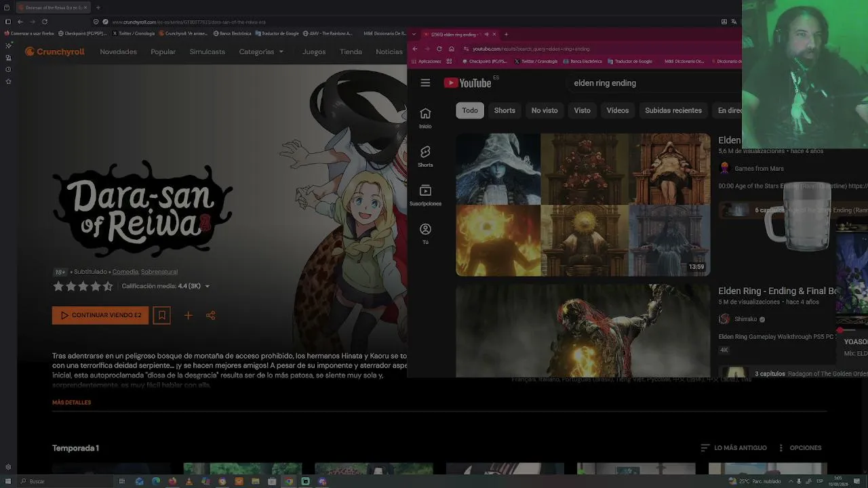Add Dara-san to watchlist with bookmark icon
Image resolution: width=868 pixels, height=488 pixels.
[161, 315]
